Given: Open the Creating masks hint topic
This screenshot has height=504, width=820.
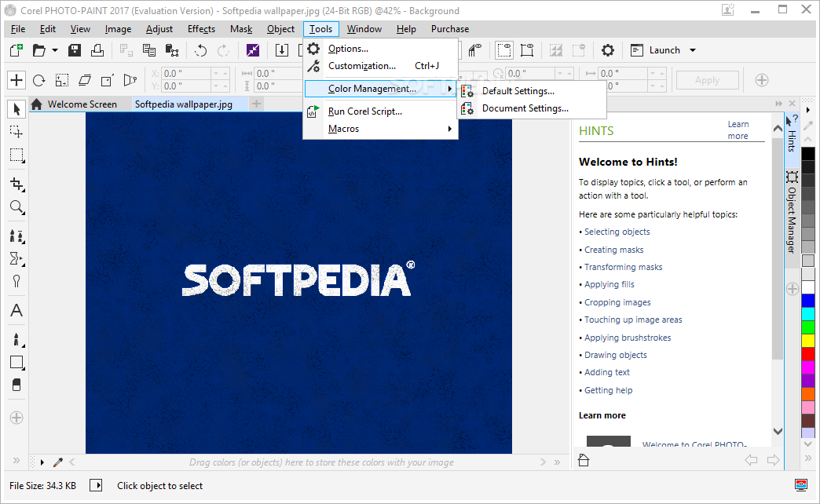Looking at the screenshot, I should point(614,250).
